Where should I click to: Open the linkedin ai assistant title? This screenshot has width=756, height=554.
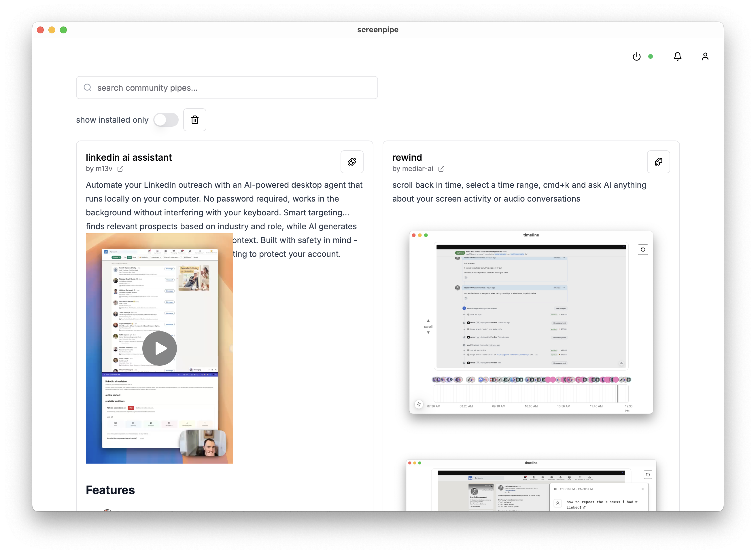click(x=128, y=157)
